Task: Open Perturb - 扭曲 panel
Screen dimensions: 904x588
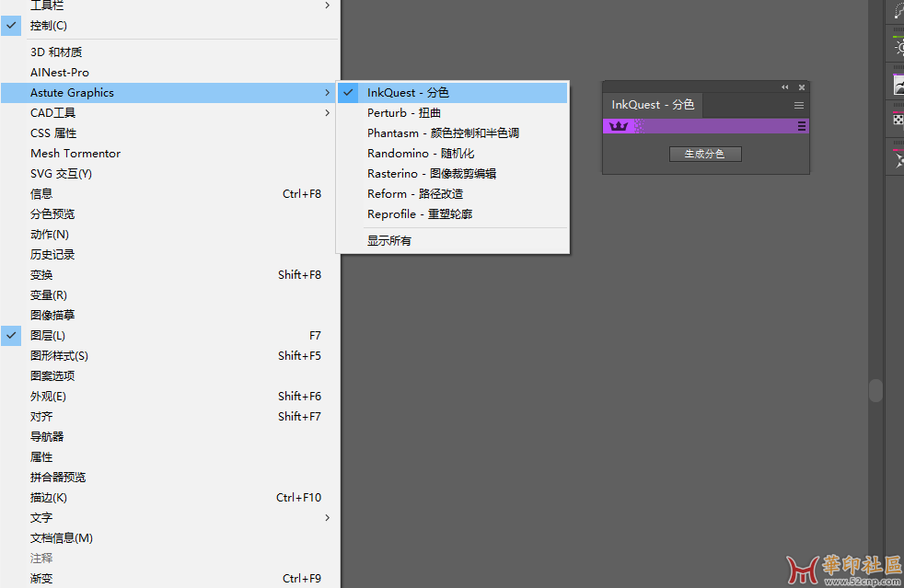Action: tap(453, 113)
